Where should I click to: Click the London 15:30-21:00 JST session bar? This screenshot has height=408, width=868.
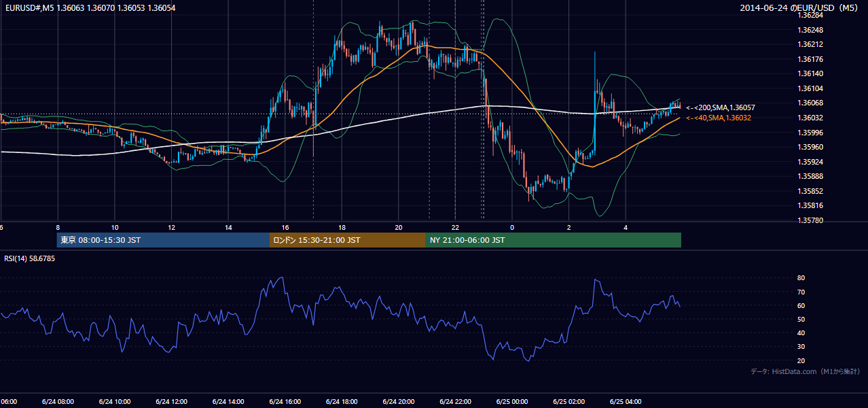[348, 240]
